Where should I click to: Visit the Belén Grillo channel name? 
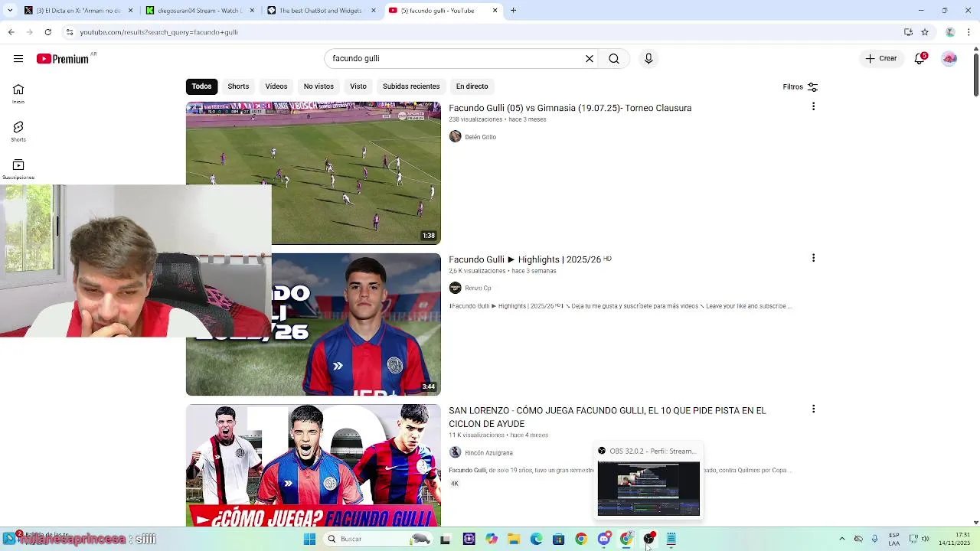(480, 137)
